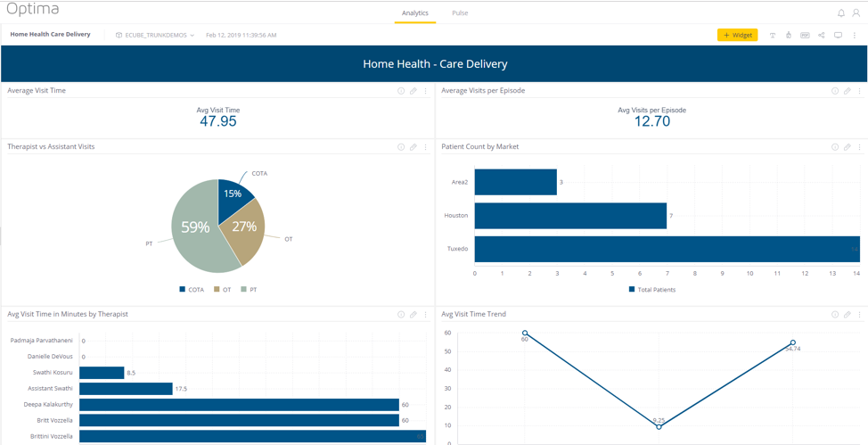The image size is (868, 445).
Task: Open the user profile icon
Action: click(x=856, y=12)
